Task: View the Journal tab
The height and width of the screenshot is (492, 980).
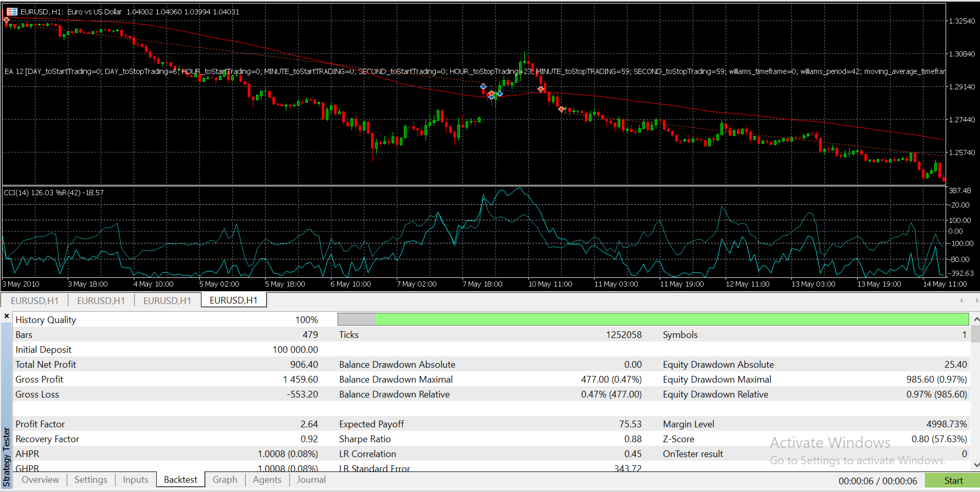Action: pos(311,480)
